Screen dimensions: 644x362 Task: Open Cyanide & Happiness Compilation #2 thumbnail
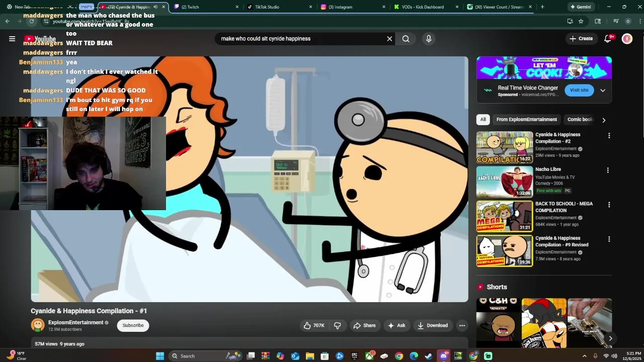[505, 147]
